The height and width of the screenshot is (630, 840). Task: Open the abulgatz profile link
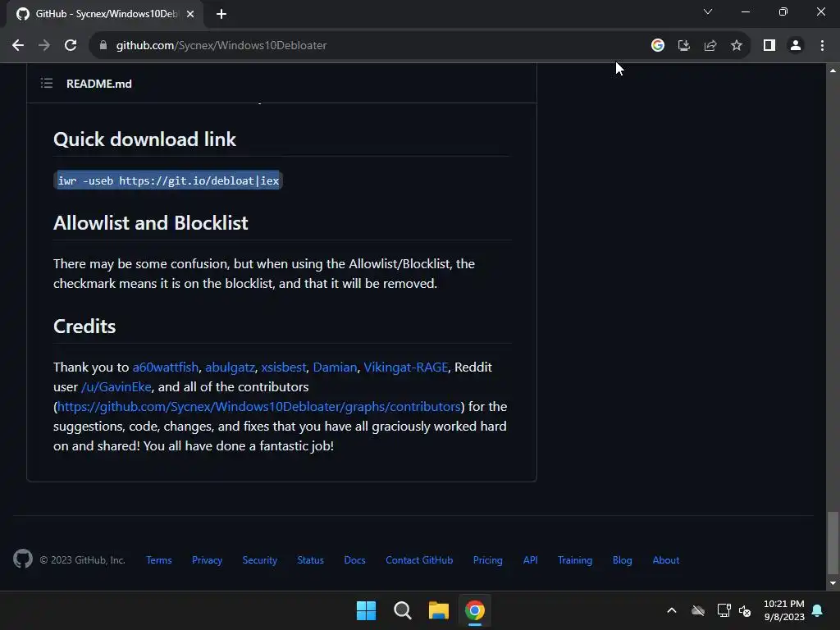[x=230, y=367]
